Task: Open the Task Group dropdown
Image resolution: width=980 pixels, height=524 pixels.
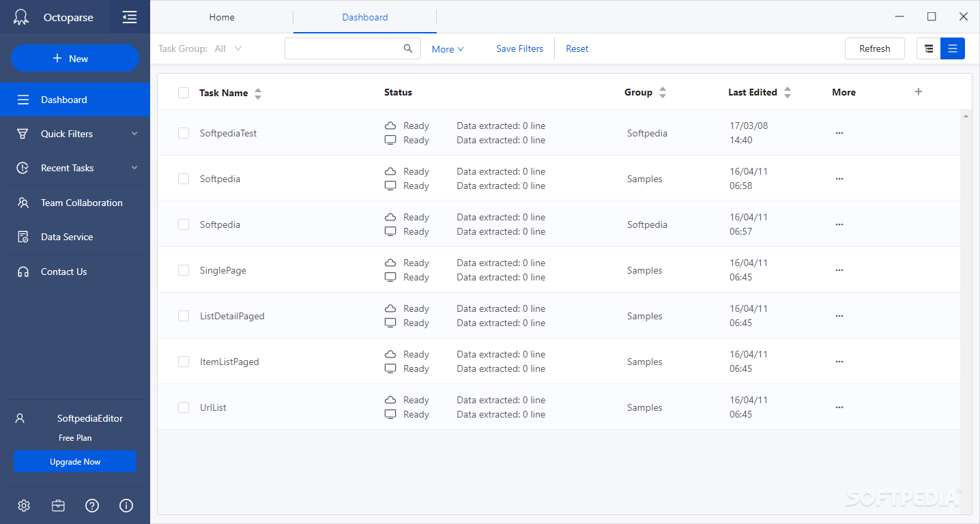Action: click(x=229, y=48)
